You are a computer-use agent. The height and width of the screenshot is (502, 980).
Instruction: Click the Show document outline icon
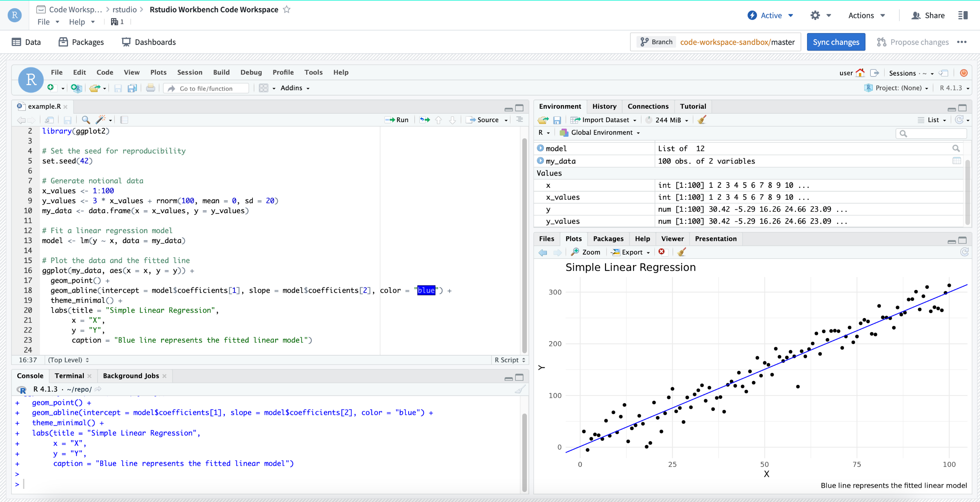point(520,119)
